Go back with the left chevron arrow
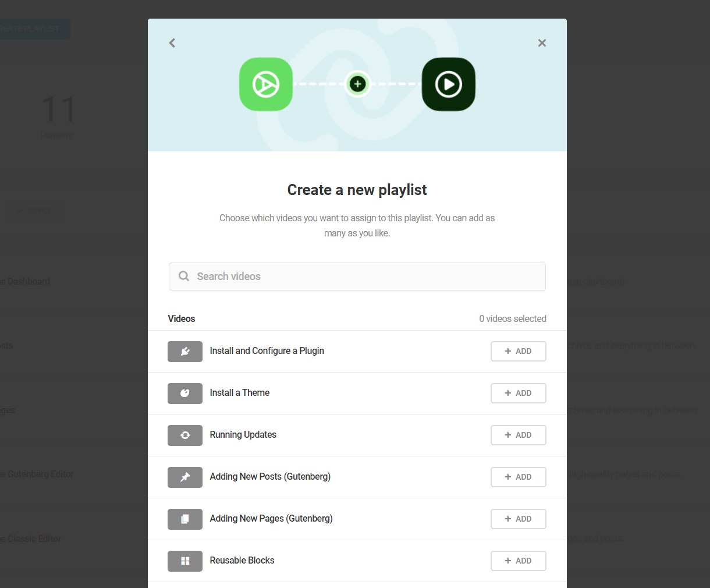 (x=172, y=43)
